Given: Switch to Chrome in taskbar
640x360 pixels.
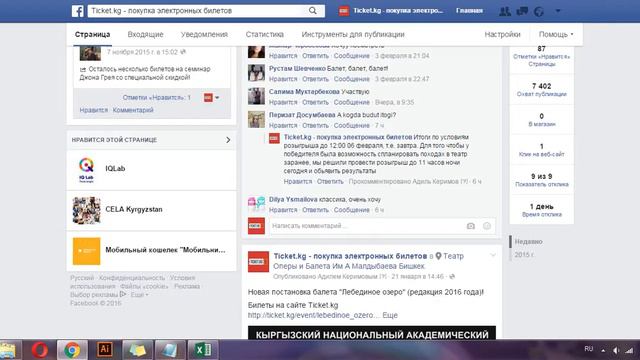Looking at the screenshot, I should click(72, 350).
